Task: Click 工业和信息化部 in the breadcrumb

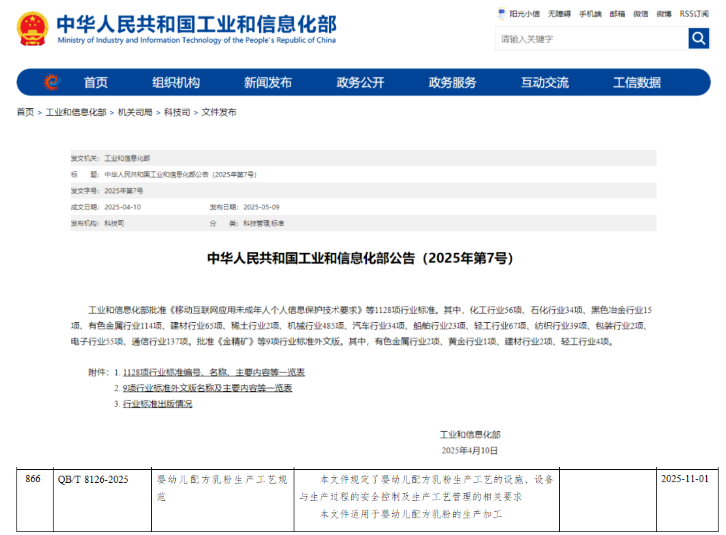Action: (x=76, y=113)
